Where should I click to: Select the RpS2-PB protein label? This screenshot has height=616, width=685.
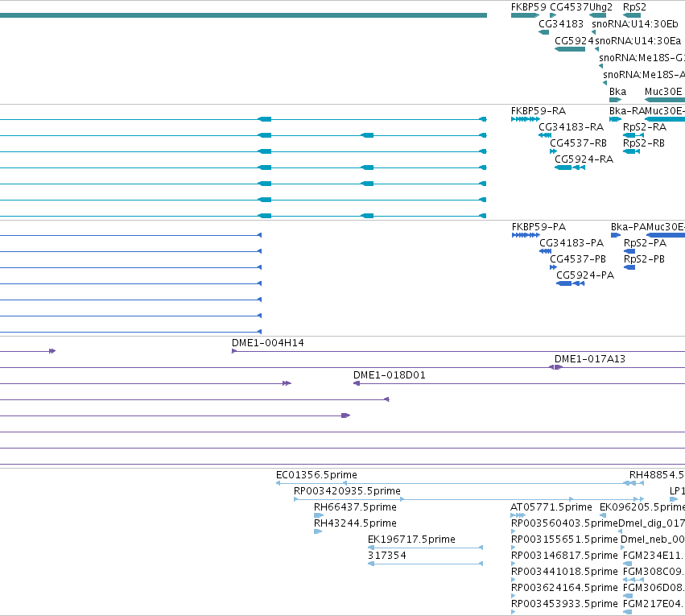(x=644, y=259)
